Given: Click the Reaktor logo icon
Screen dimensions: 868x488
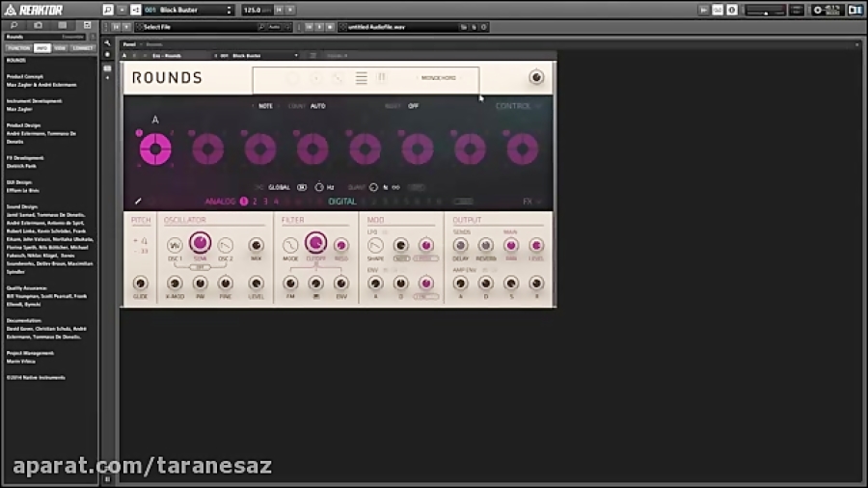Looking at the screenshot, I should click(x=10, y=10).
